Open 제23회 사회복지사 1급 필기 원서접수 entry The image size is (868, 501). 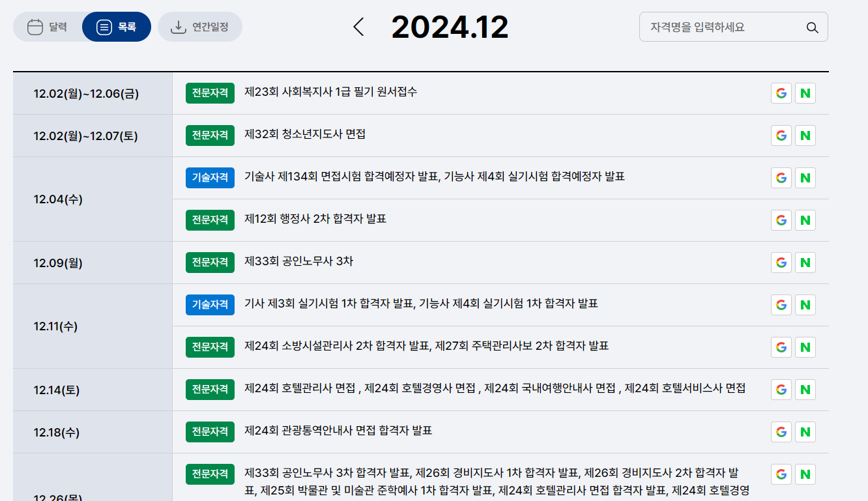click(x=332, y=93)
